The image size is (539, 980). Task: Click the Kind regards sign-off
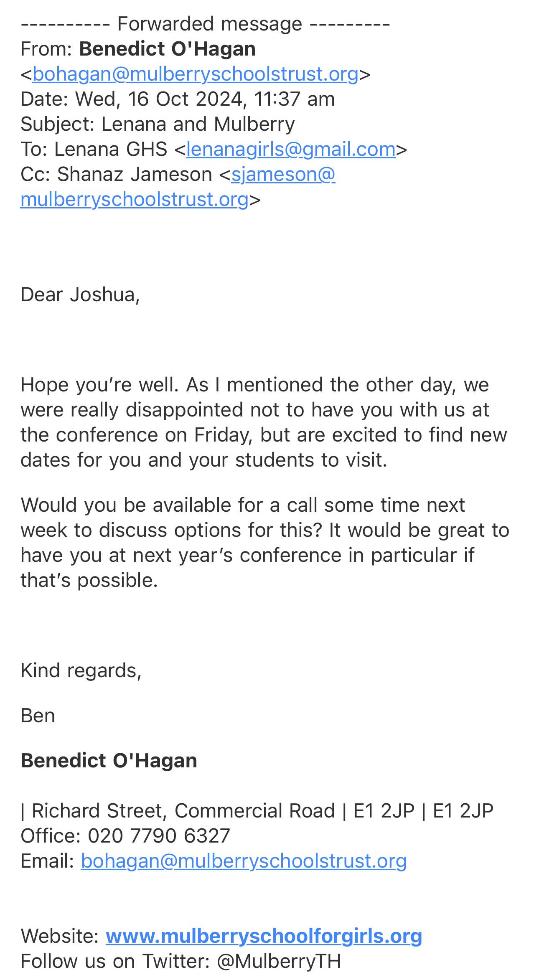coord(81,670)
